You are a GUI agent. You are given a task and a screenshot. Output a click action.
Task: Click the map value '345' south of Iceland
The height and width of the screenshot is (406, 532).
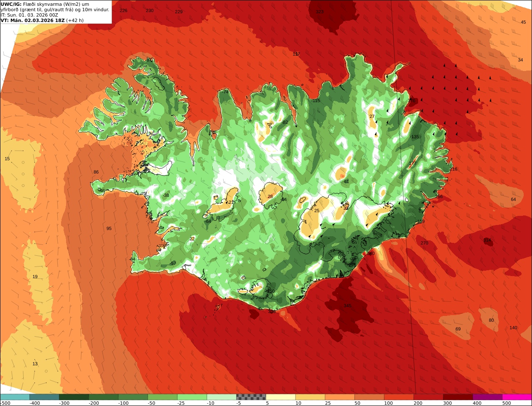pos(348,306)
